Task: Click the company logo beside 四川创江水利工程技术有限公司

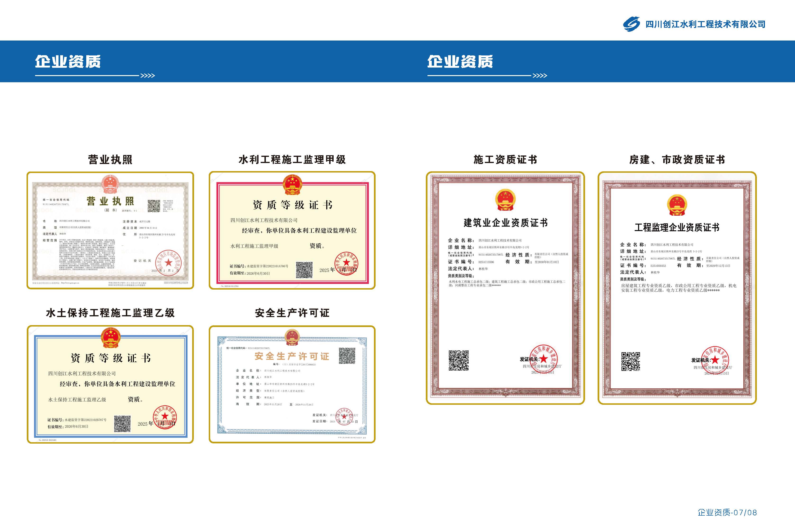Action: [x=631, y=24]
